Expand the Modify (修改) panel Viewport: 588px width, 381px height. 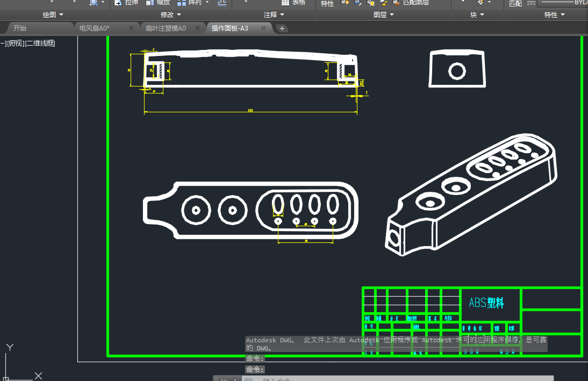tap(170, 15)
